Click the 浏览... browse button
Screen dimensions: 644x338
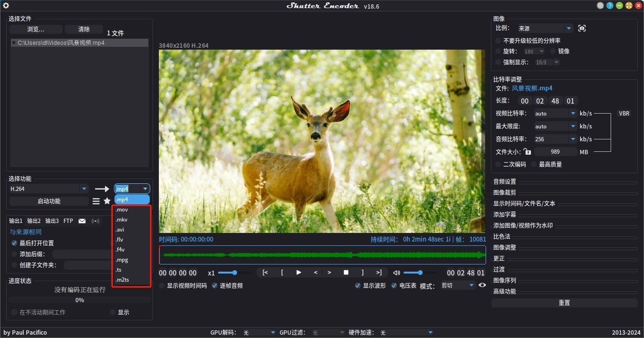click(x=36, y=29)
